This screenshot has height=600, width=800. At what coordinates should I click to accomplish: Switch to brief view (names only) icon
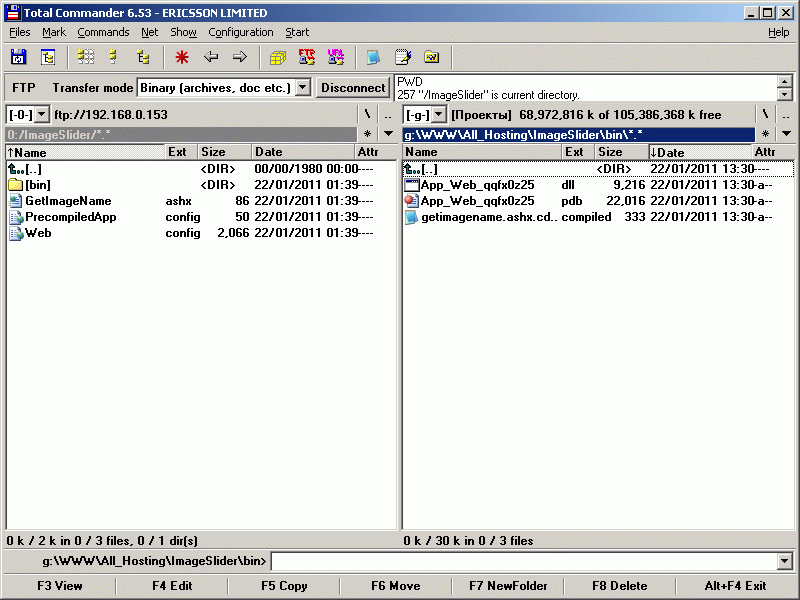point(85,57)
